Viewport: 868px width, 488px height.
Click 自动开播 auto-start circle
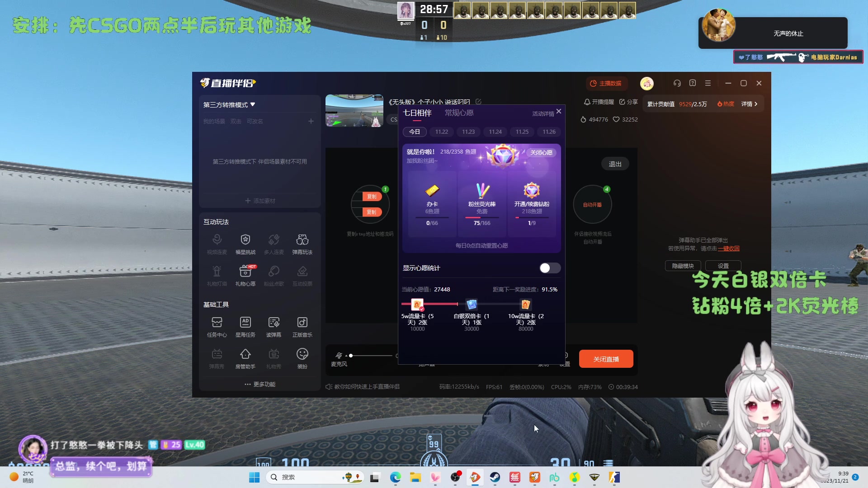coord(592,205)
